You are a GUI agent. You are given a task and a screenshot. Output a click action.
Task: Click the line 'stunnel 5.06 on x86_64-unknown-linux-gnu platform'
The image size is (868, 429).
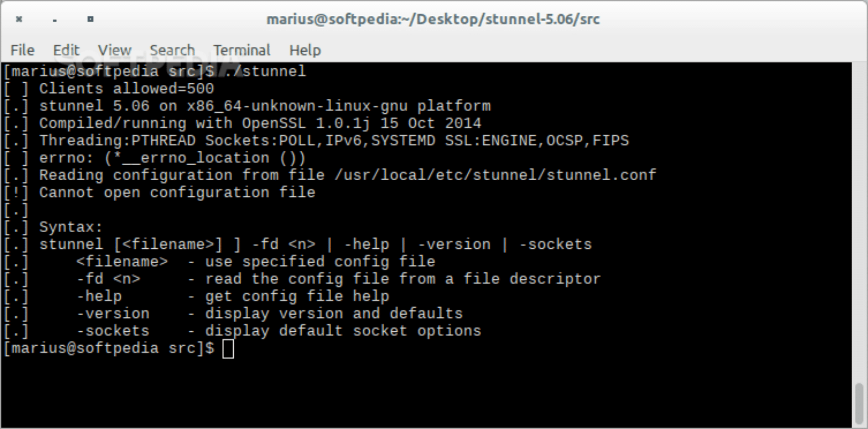point(265,106)
